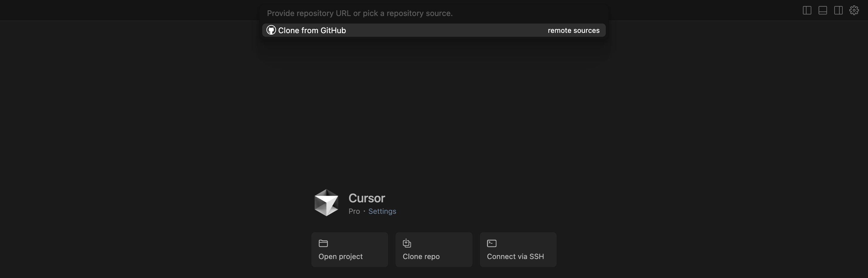Screen dimensions: 868x278
Task: Toggle the bottom panel layout icon
Action: pyautogui.click(x=822, y=11)
